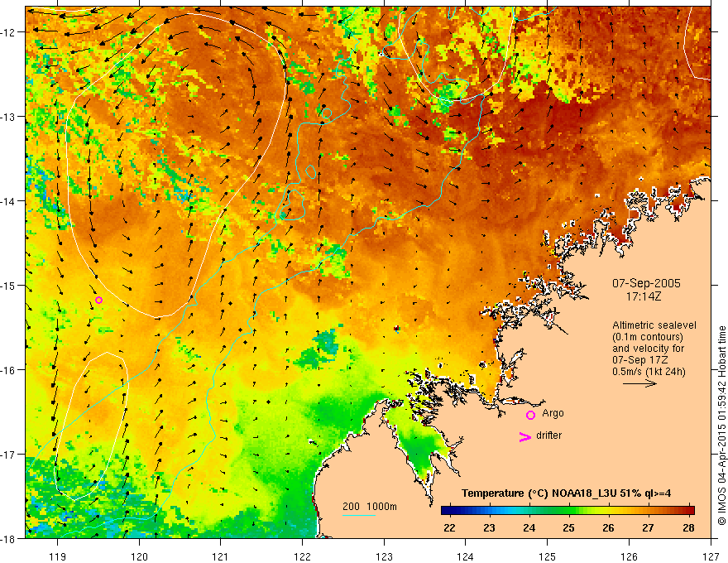Click longitude axis label '126'
Image resolution: width=728 pixels, height=563 pixels.
629,556
